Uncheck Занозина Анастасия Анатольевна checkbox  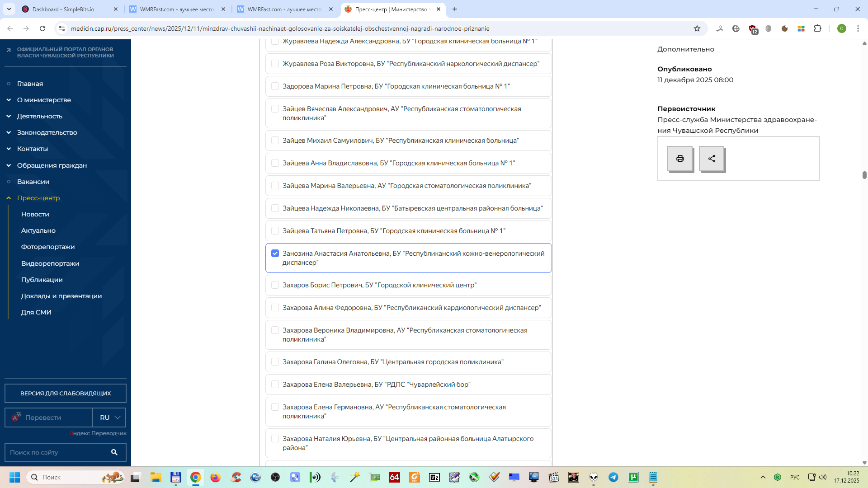[x=275, y=253]
